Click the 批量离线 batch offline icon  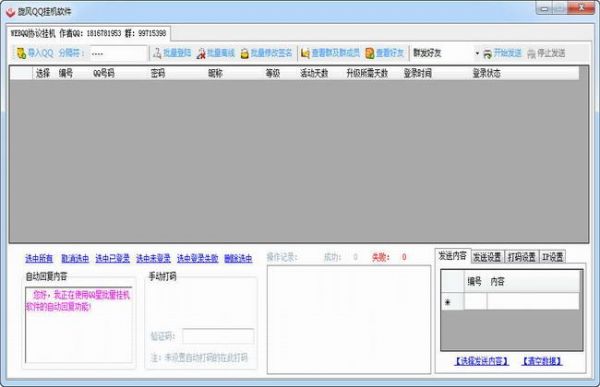click(x=201, y=54)
